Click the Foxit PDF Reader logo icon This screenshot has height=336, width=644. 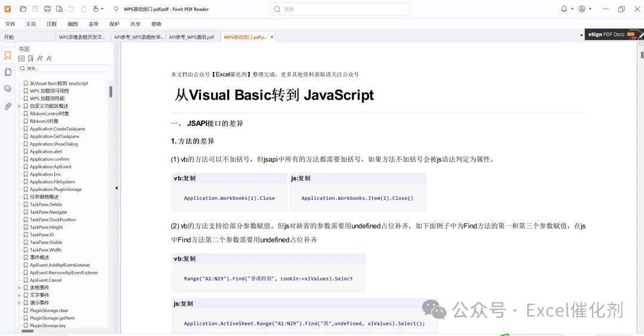coord(7,8)
